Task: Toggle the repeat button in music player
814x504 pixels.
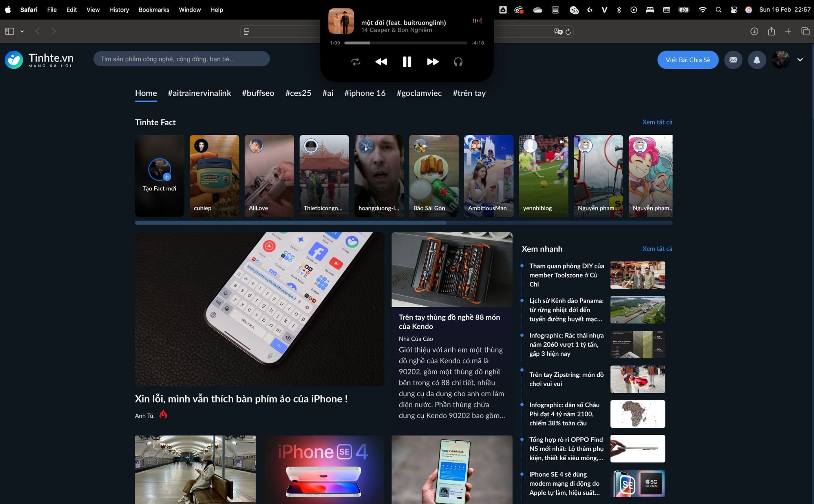Action: coord(356,62)
